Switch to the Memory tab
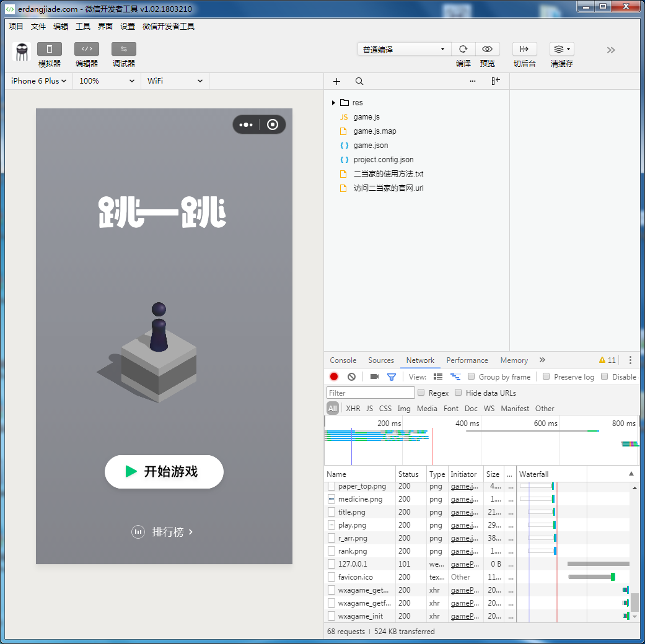 pyautogui.click(x=514, y=360)
